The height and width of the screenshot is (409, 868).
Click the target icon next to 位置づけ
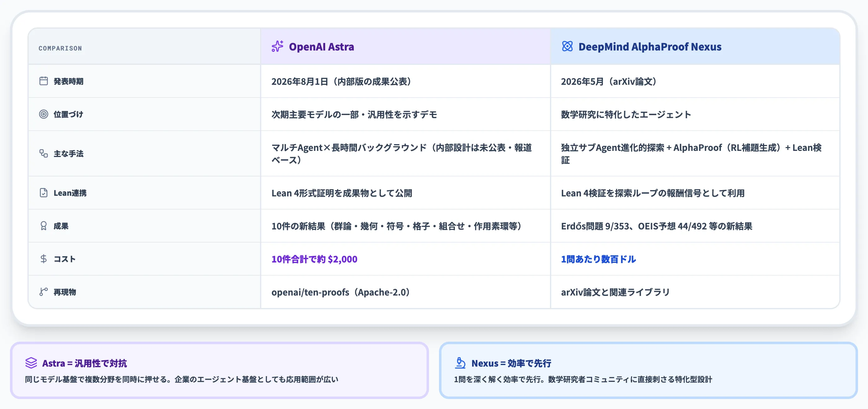pos(43,114)
